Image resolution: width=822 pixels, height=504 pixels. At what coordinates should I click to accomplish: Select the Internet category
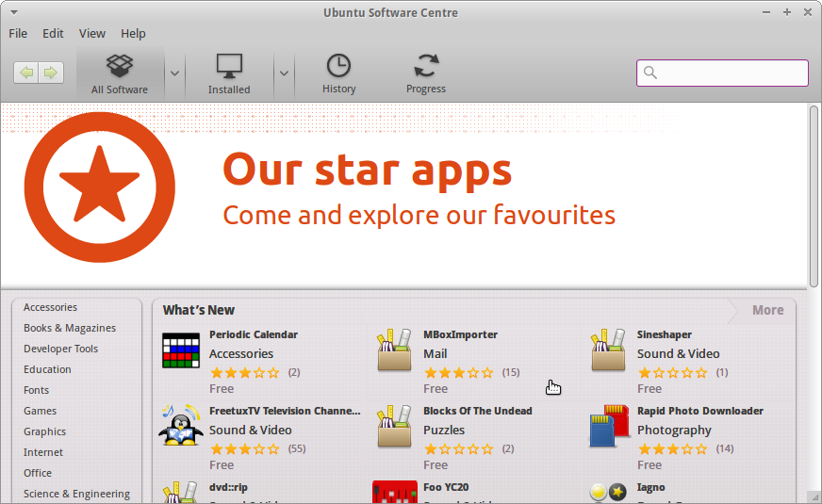[43, 452]
